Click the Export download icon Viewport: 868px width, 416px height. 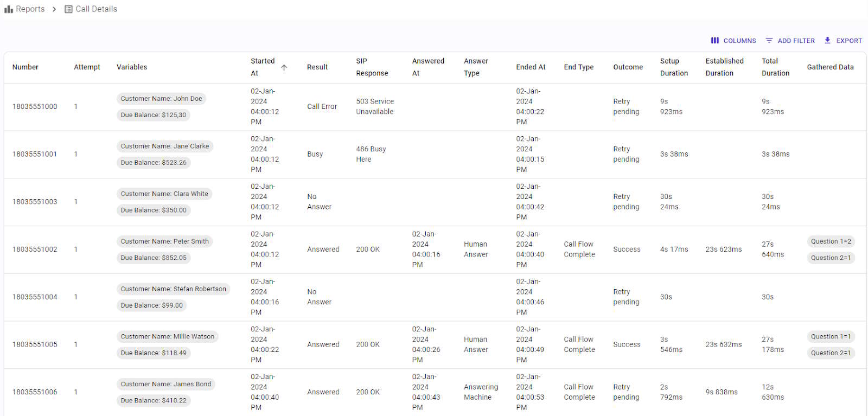(827, 41)
